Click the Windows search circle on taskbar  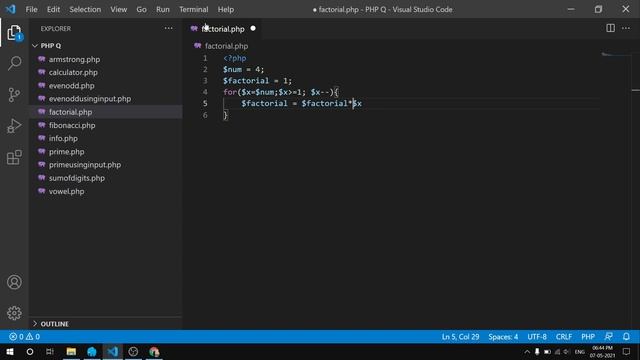(x=30, y=352)
